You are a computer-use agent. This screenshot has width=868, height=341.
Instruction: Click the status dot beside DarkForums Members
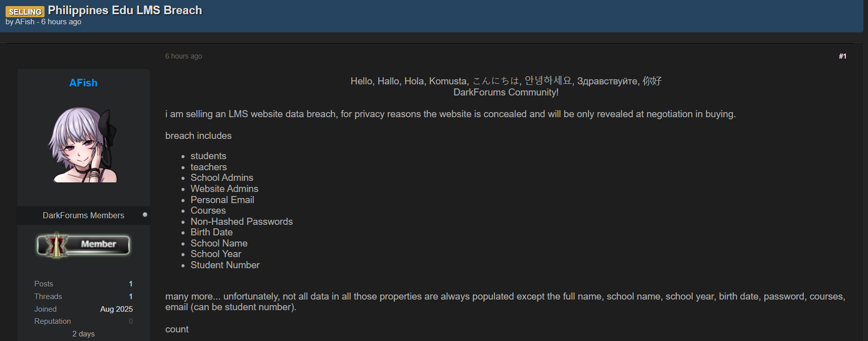click(x=145, y=215)
